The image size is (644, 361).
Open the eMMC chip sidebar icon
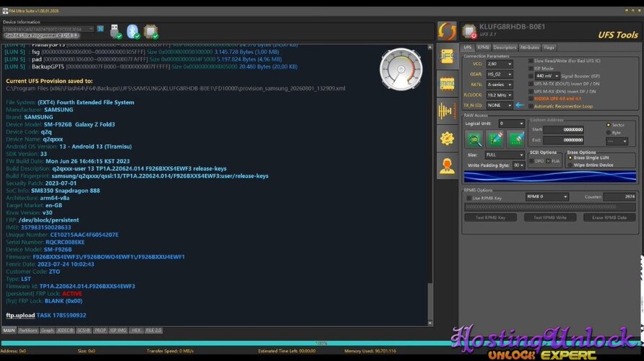(x=447, y=84)
